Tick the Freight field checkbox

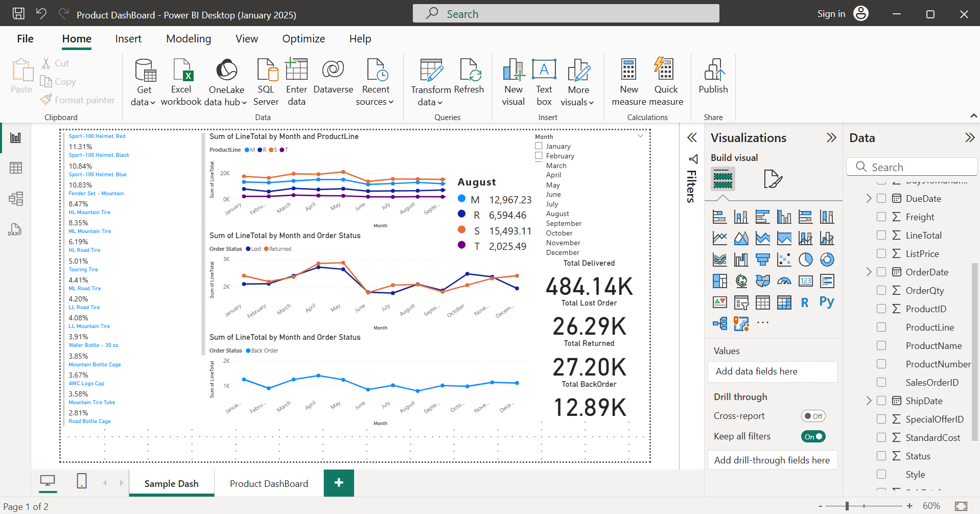[x=881, y=217]
